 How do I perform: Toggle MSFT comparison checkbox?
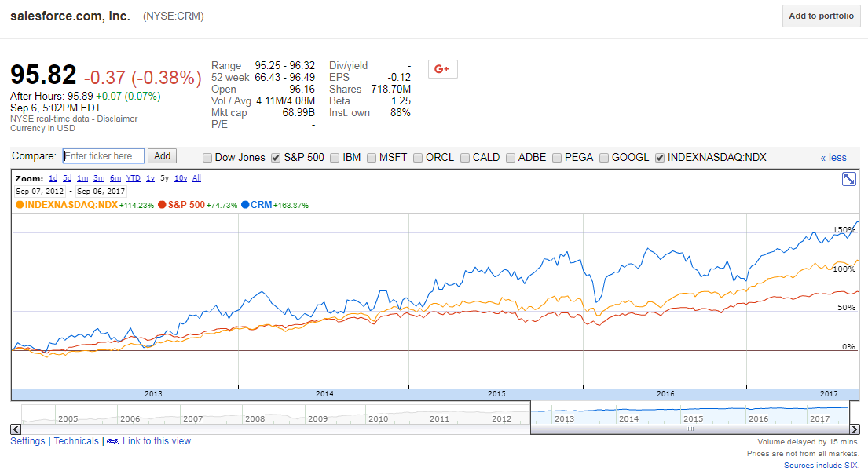coord(372,158)
